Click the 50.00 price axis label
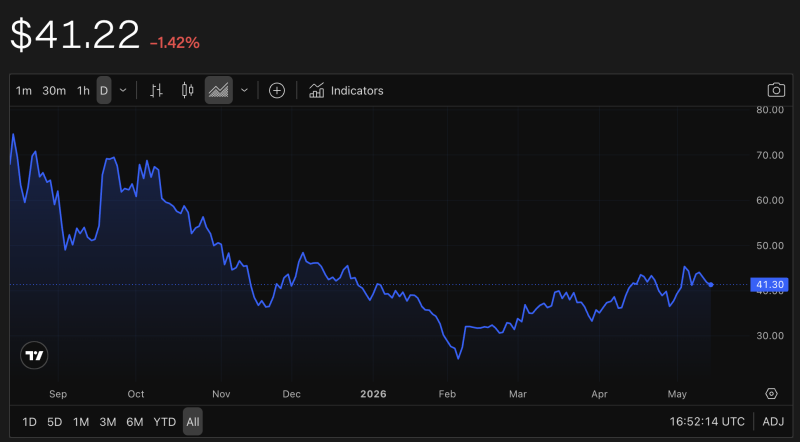800x442 pixels. tap(770, 245)
